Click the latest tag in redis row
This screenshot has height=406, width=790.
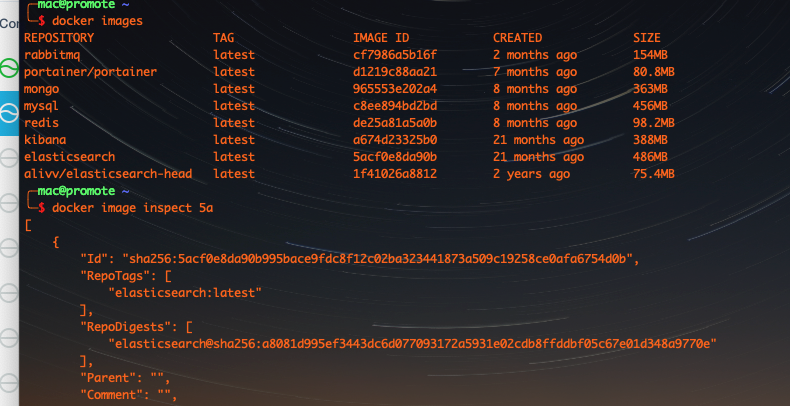point(234,123)
